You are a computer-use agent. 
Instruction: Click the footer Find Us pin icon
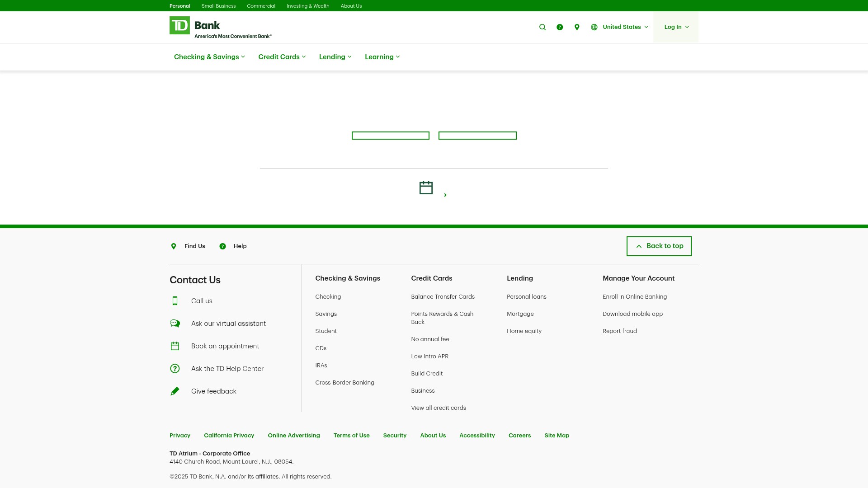[174, 246]
